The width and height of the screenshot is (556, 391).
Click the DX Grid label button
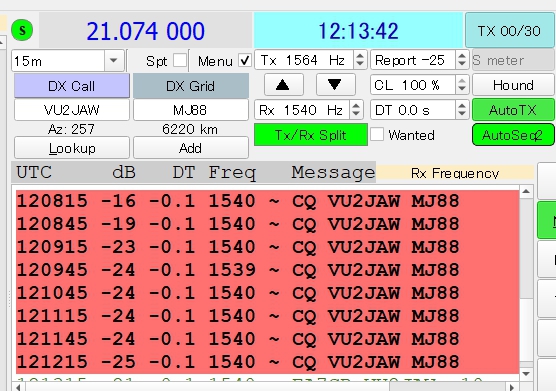[191, 86]
